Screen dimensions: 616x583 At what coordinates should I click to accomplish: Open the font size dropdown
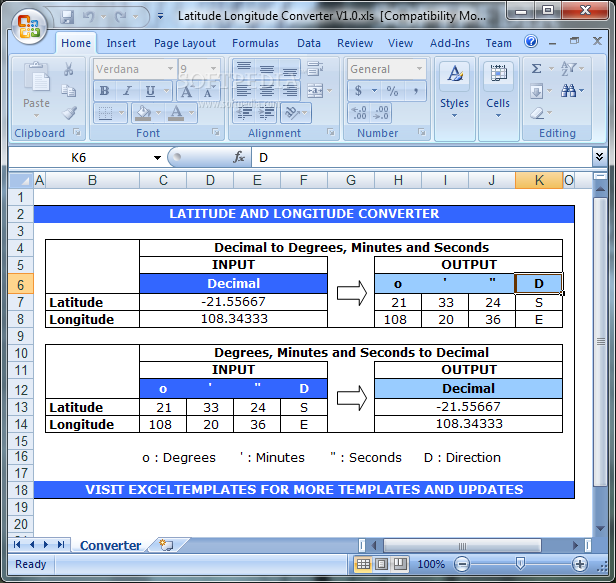click(x=214, y=69)
